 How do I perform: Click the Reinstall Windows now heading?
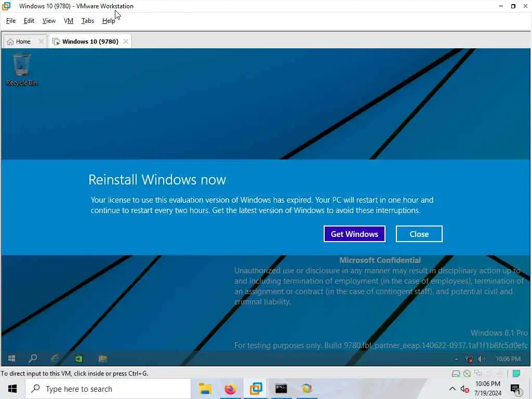coord(157,179)
